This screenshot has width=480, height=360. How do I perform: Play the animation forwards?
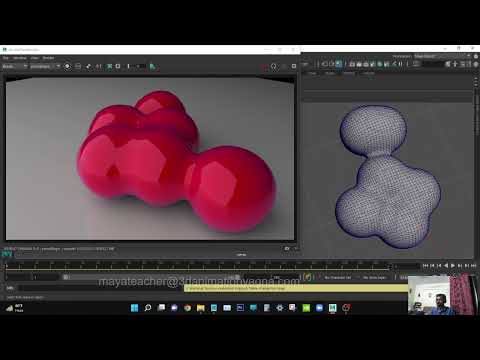click(453, 266)
